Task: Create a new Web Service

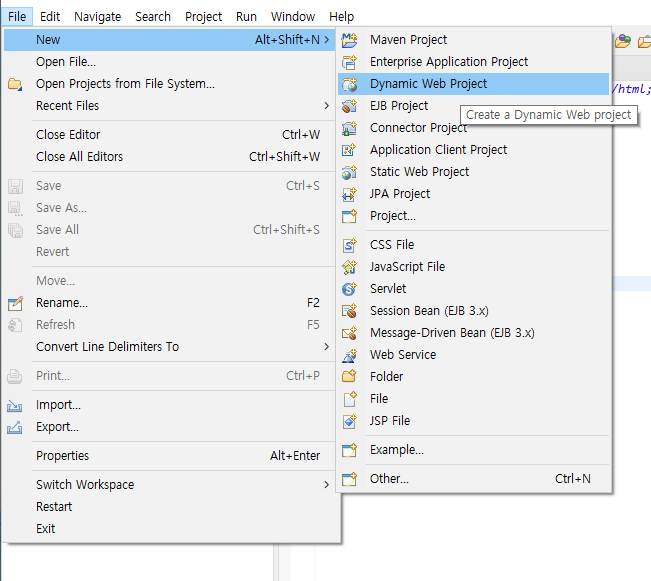Action: pos(473,355)
